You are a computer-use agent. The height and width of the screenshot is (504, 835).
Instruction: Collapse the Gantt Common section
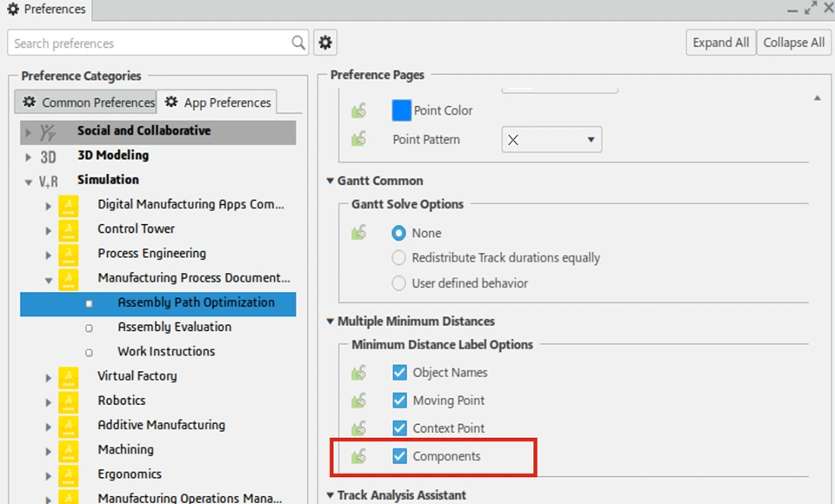click(x=331, y=181)
